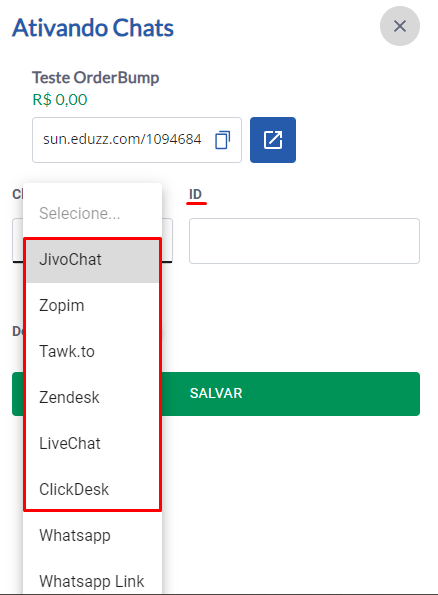Copy the sun.eduzz.com product link
The height and width of the screenshot is (595, 438).
tap(222, 140)
